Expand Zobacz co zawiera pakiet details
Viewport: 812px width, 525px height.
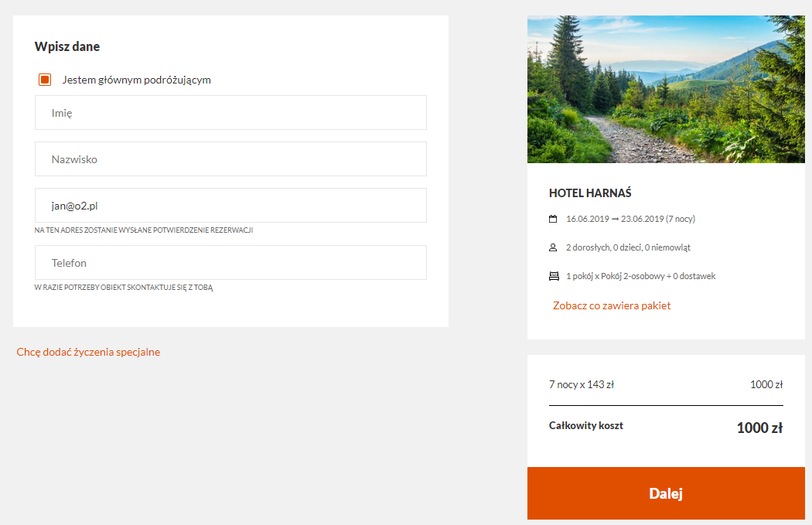pyautogui.click(x=612, y=305)
